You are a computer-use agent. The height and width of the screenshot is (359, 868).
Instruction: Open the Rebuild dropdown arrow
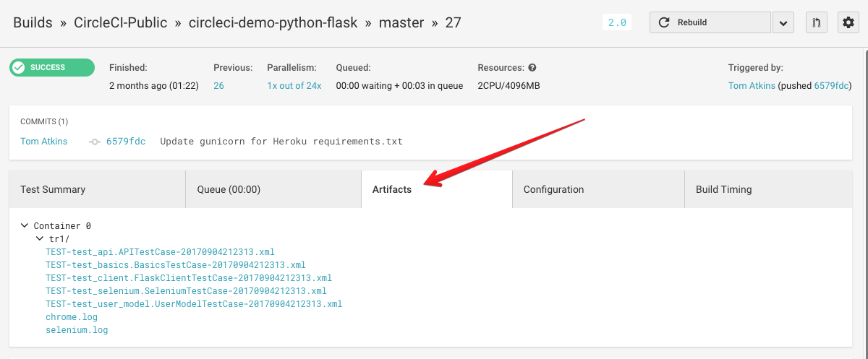click(783, 22)
